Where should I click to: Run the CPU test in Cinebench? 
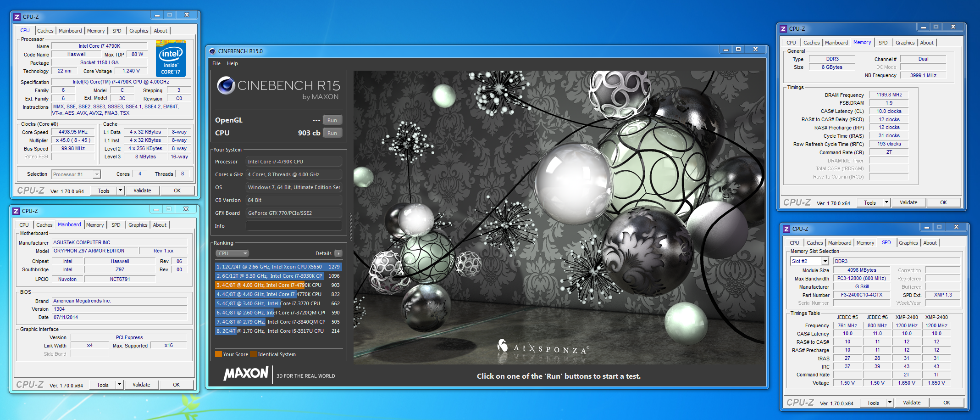tap(332, 133)
